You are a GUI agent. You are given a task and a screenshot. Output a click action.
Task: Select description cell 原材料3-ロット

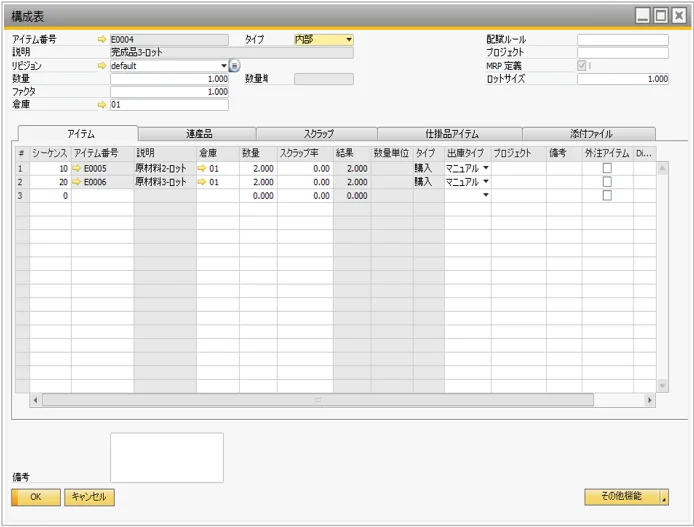point(165,182)
